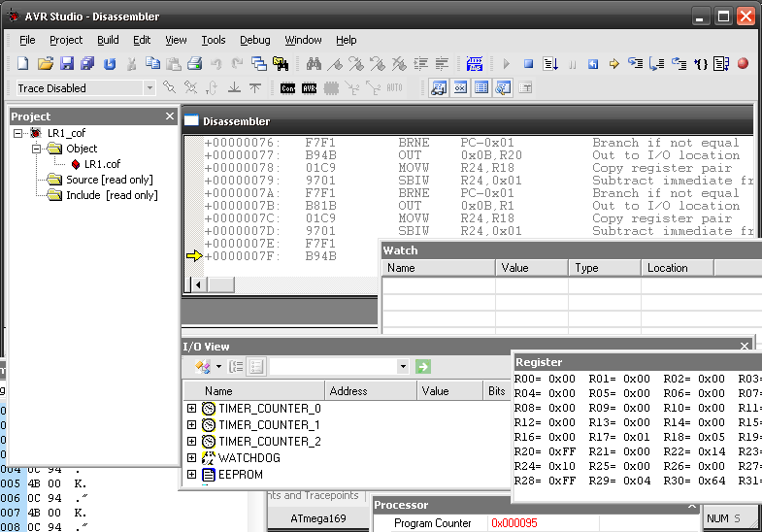Click the Print icon
Screen dimensions: 762x532
pyautogui.click(x=195, y=64)
